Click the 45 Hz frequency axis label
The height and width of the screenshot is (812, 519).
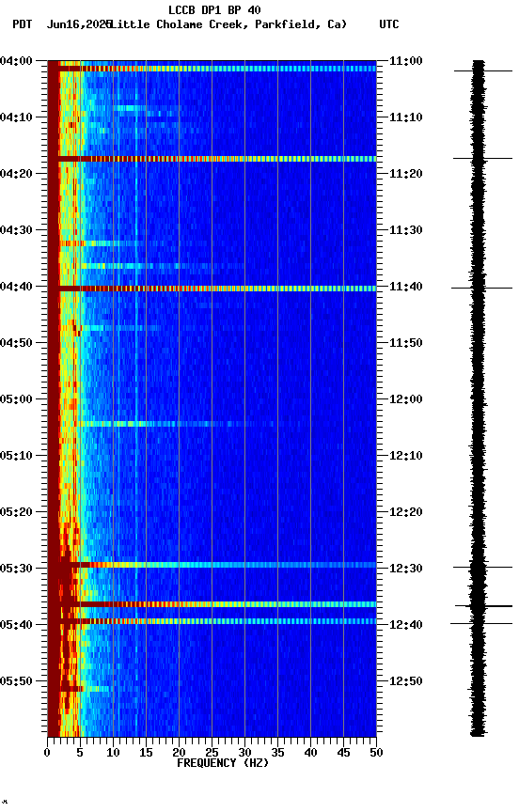[343, 753]
